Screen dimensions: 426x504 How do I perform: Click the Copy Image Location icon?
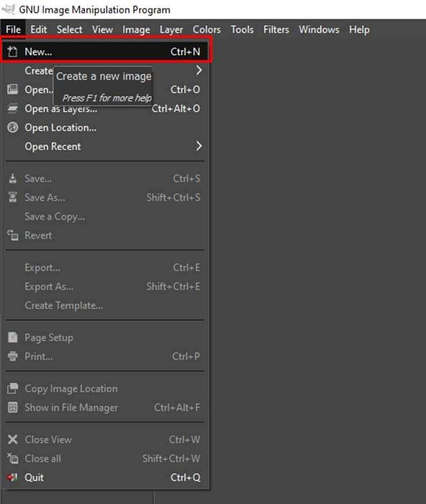point(13,388)
